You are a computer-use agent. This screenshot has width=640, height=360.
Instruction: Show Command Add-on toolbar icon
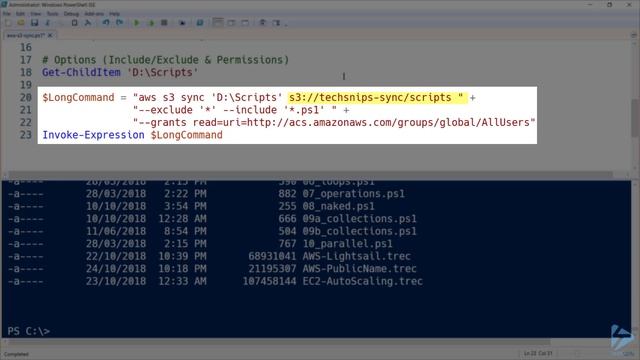click(276, 23)
